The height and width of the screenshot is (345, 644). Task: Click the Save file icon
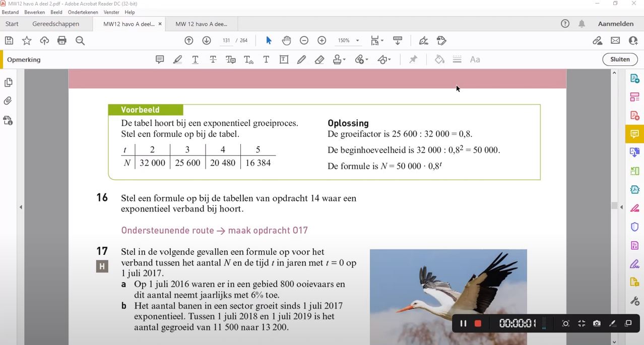pos(9,41)
